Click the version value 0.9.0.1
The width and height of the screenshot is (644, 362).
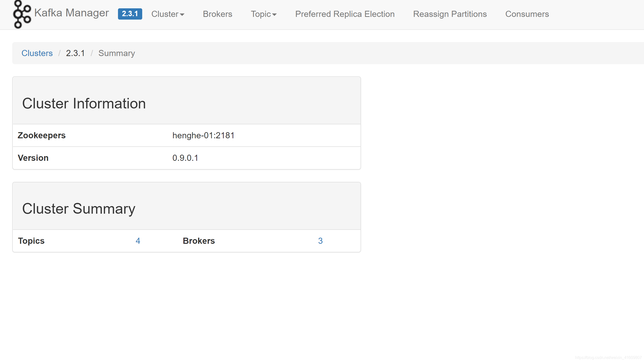pyautogui.click(x=185, y=158)
